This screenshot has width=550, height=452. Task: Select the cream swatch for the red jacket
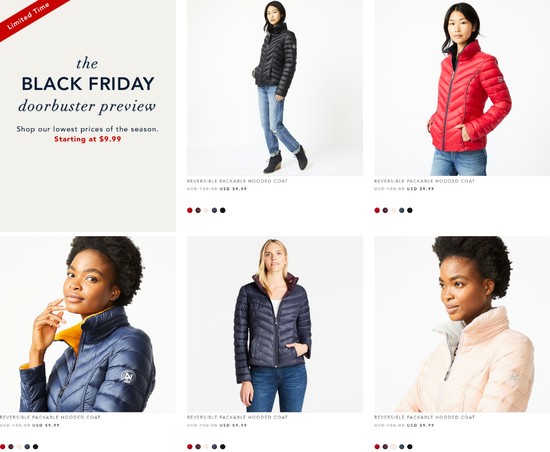tap(394, 210)
